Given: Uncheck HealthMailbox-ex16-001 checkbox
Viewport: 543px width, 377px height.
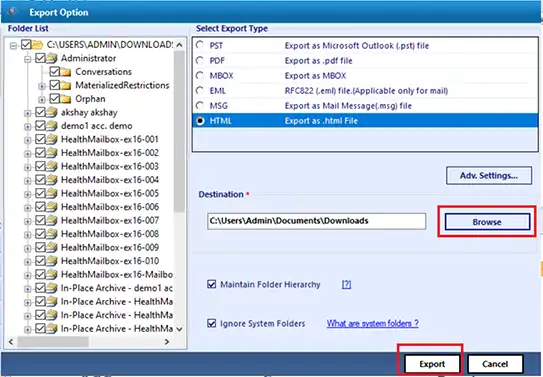Looking at the screenshot, I should (40, 139).
